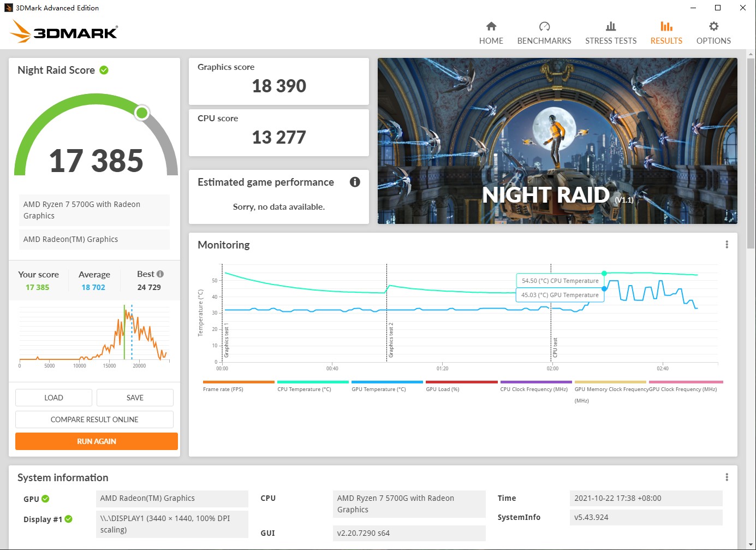Toggle GPU Clock Frequency legend series
This screenshot has width=756, height=550.
click(x=686, y=386)
